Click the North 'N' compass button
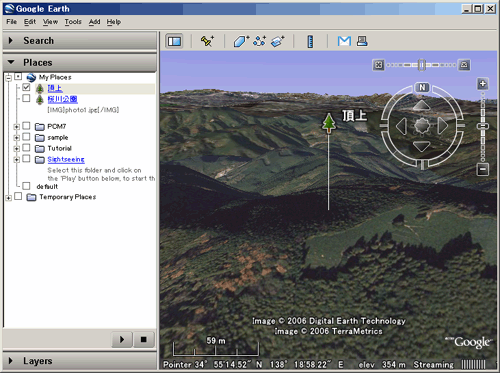The image size is (500, 373). (x=422, y=87)
